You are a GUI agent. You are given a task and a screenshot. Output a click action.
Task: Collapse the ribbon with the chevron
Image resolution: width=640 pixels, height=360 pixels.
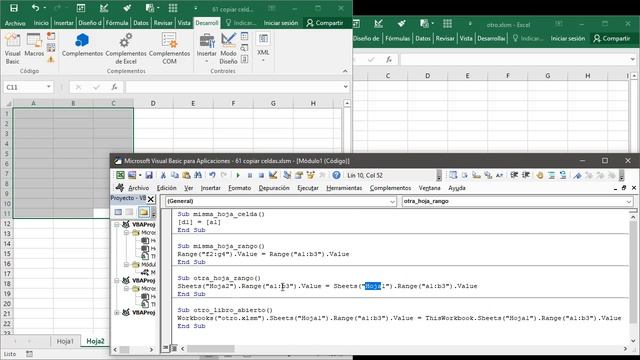pos(345,71)
